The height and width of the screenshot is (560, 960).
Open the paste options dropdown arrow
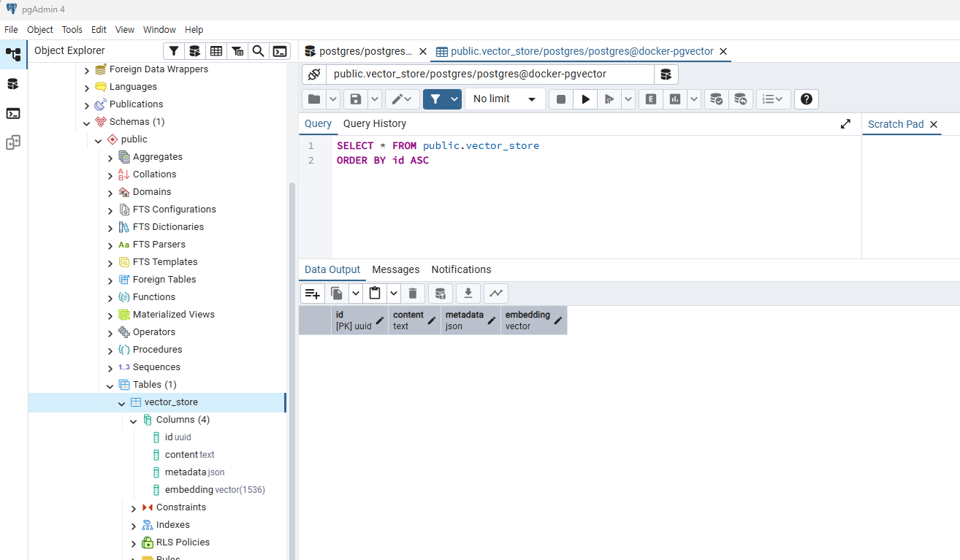coord(394,294)
